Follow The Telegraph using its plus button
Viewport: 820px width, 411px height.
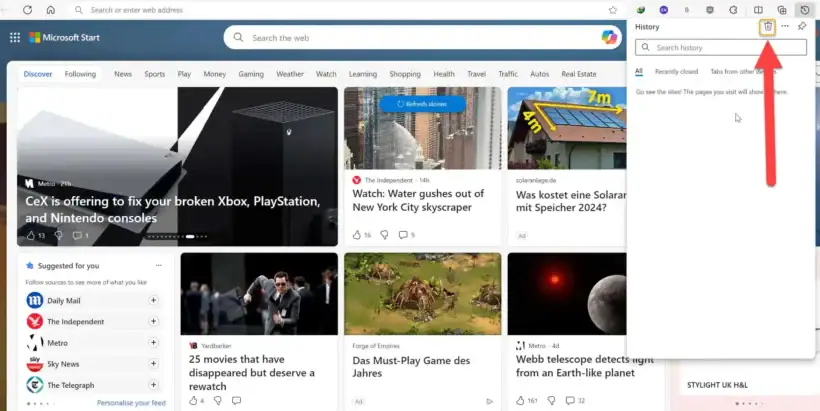coord(153,385)
